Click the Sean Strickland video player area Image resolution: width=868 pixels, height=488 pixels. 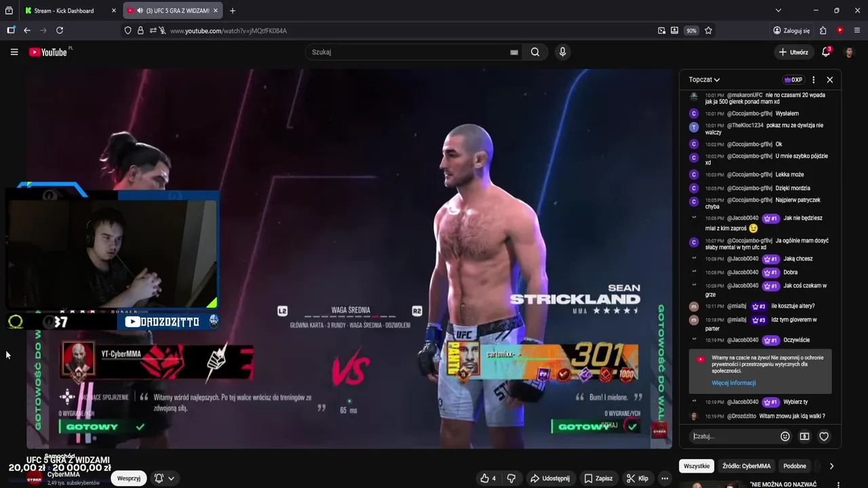tap(349, 259)
